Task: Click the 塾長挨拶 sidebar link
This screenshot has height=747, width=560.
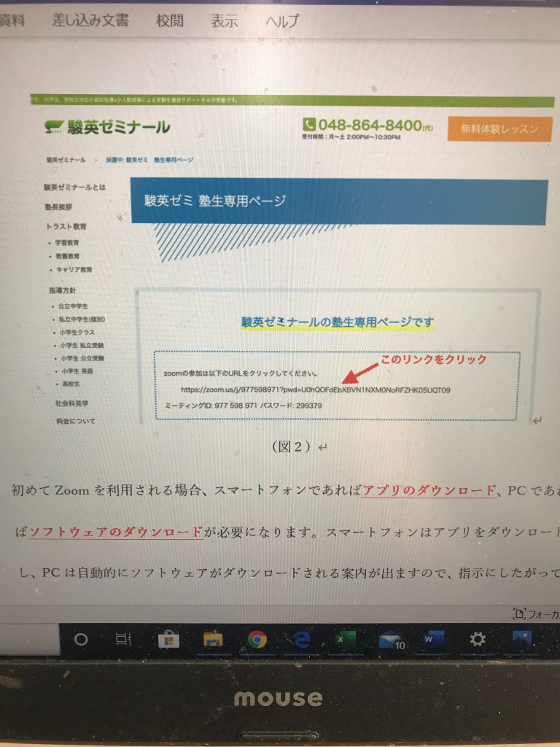Action: point(58,206)
